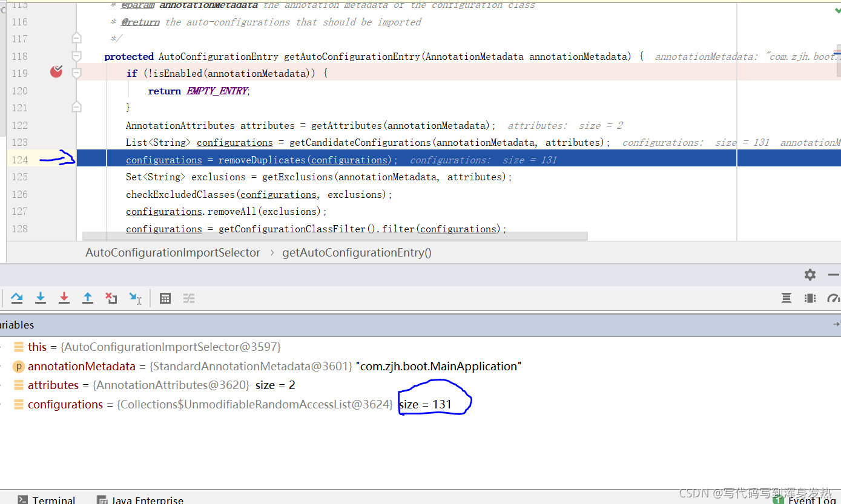
Task: Click the blue Step Into icon
Action: [x=41, y=298]
